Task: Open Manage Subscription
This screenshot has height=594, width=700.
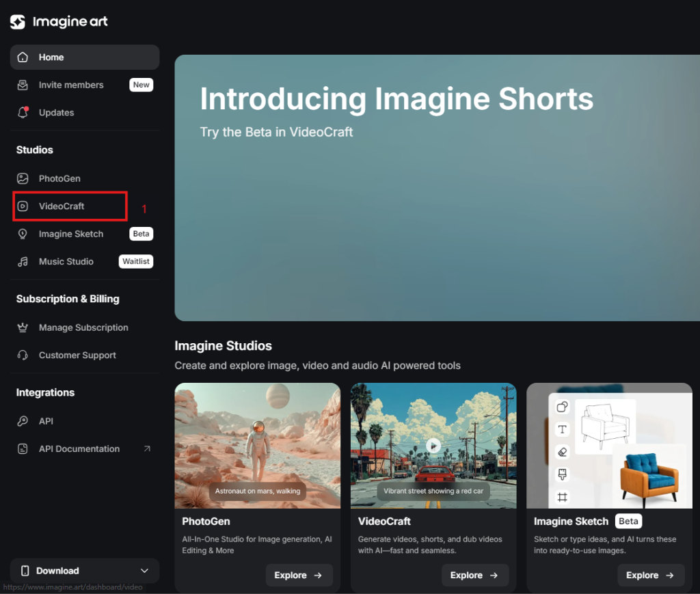Action: 85,327
